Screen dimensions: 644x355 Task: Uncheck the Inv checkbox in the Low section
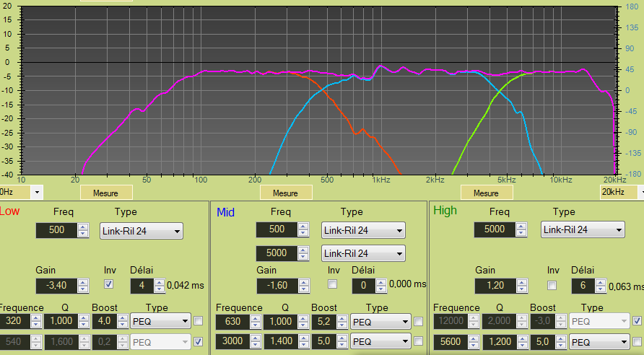109,285
